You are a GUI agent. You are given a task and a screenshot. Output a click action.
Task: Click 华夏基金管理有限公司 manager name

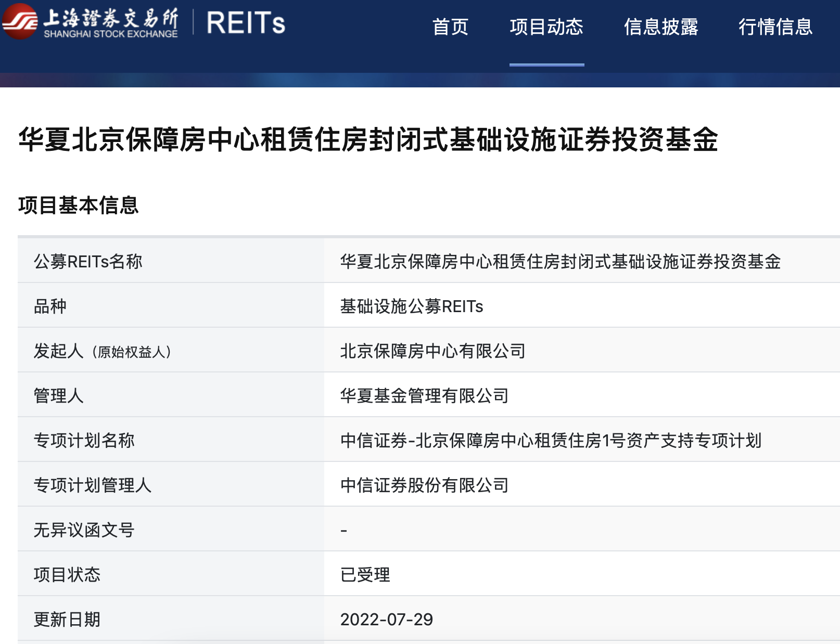point(424,396)
